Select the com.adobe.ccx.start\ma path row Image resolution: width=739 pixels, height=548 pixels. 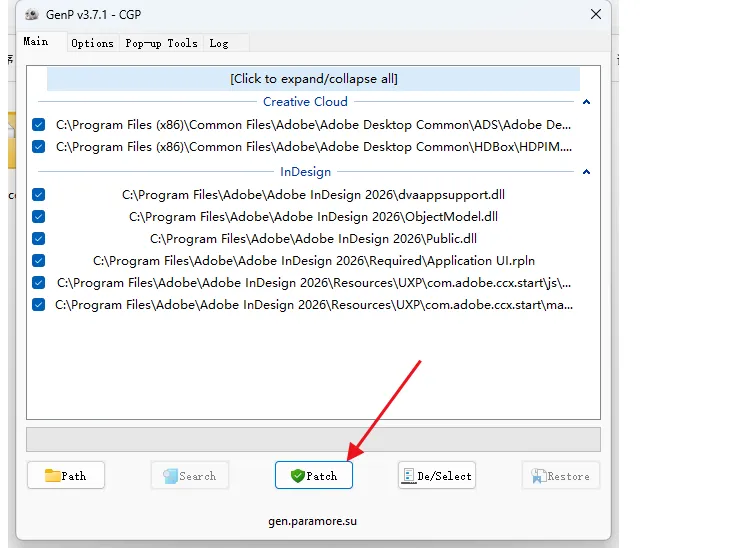pyautogui.click(x=314, y=305)
